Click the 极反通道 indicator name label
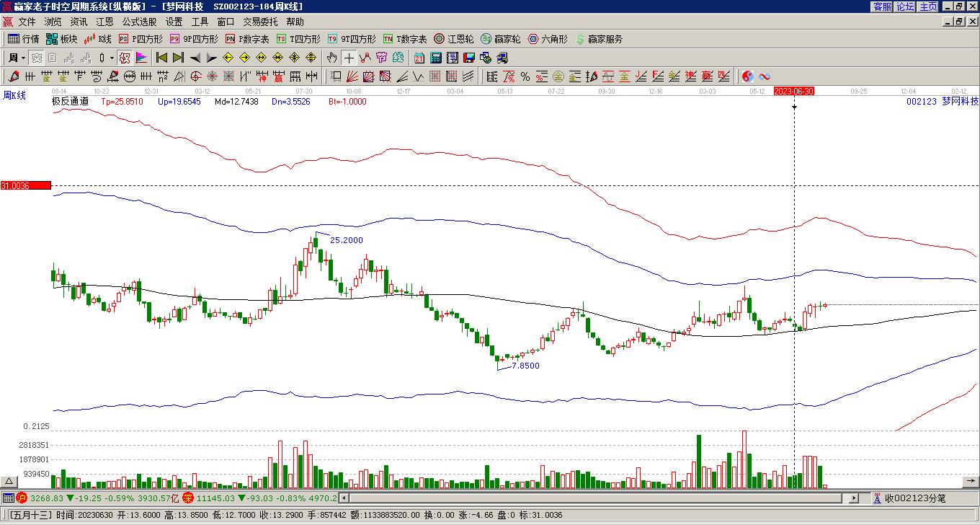Screen dimensions: 980x525 (70, 102)
